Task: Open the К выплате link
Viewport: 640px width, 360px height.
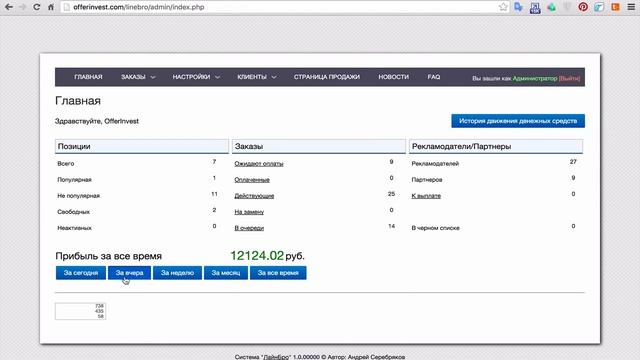Action: [x=426, y=196]
